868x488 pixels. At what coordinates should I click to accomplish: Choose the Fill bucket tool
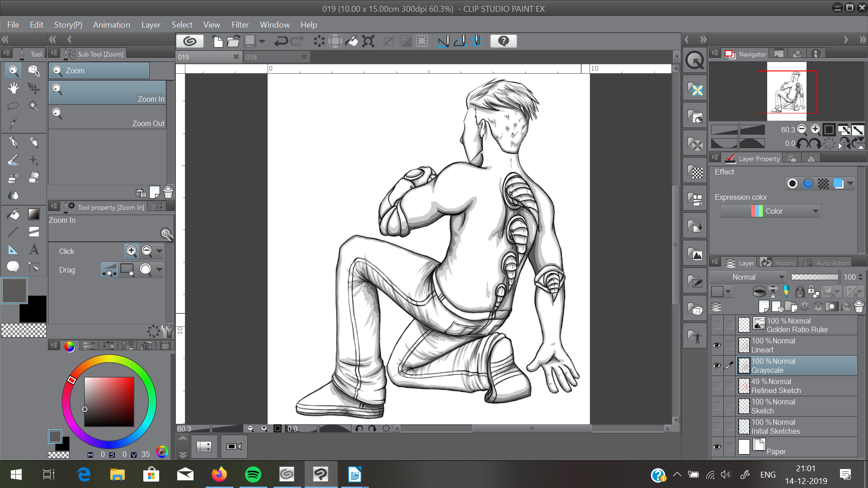click(13, 214)
